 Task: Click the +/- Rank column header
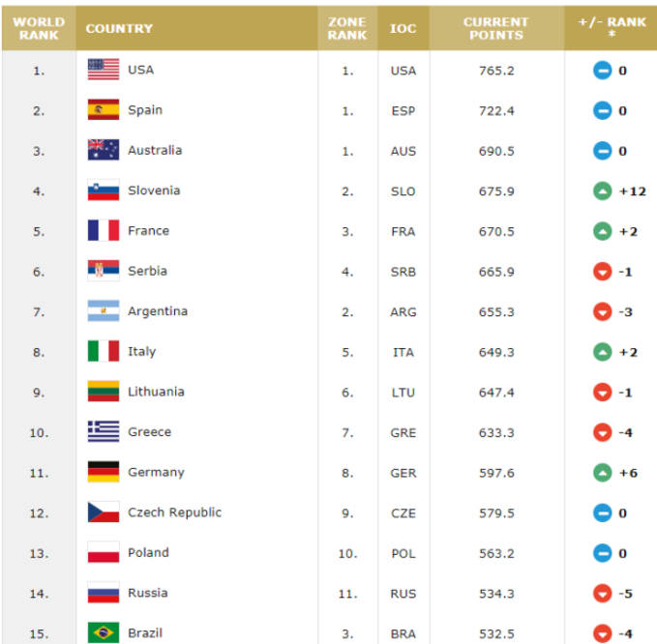pos(612,28)
